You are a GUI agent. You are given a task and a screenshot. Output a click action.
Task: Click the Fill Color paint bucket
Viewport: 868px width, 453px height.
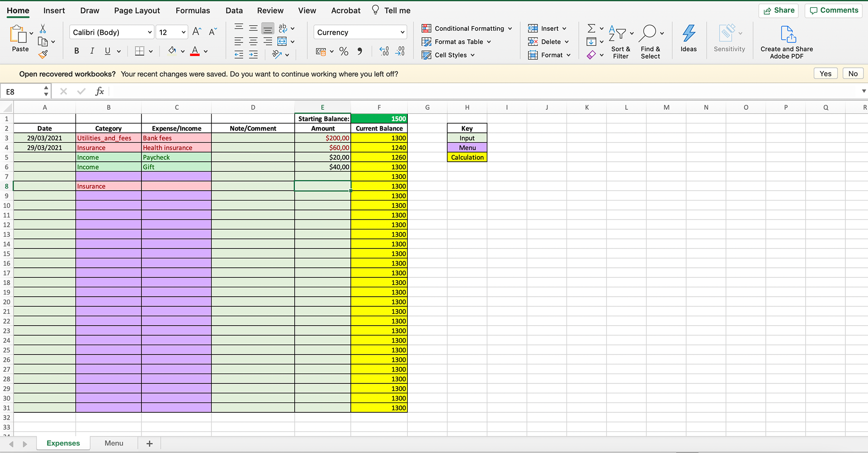172,51
